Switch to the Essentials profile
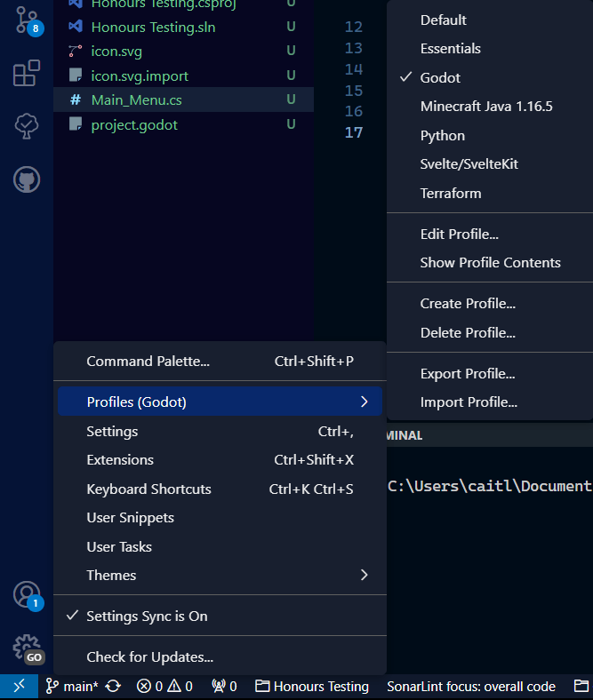The image size is (593, 700). pyautogui.click(x=490, y=49)
